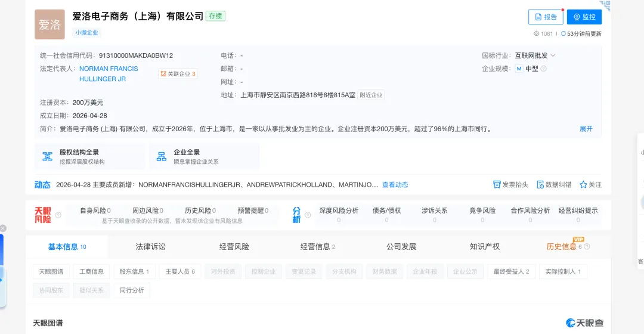Select 最终受益人 2 sub-tab
644x334 pixels.
point(512,271)
